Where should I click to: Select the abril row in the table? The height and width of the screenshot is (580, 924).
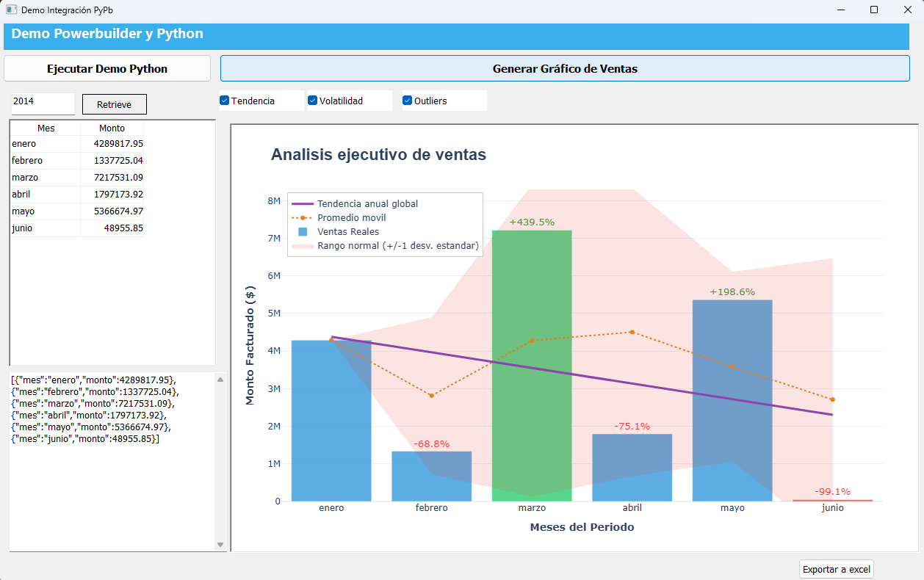[x=77, y=195]
